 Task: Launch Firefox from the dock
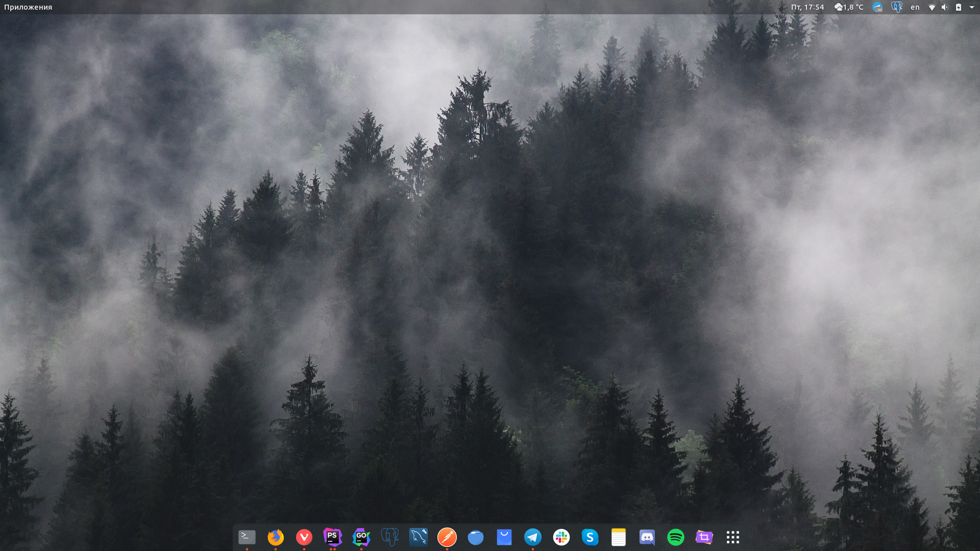pyautogui.click(x=276, y=537)
